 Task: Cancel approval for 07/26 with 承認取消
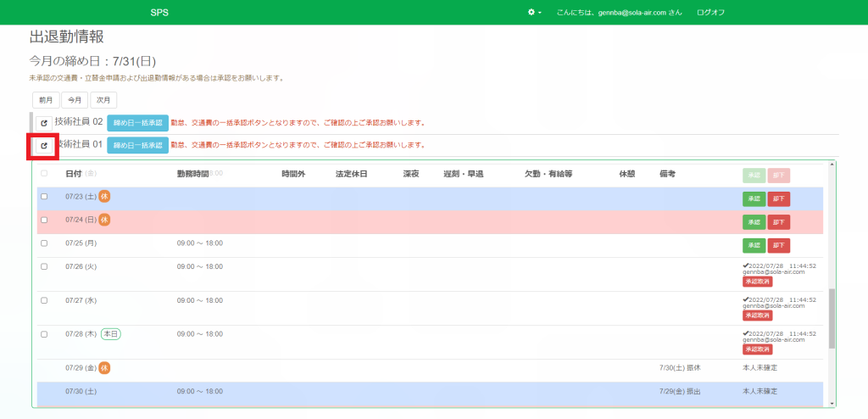(757, 282)
